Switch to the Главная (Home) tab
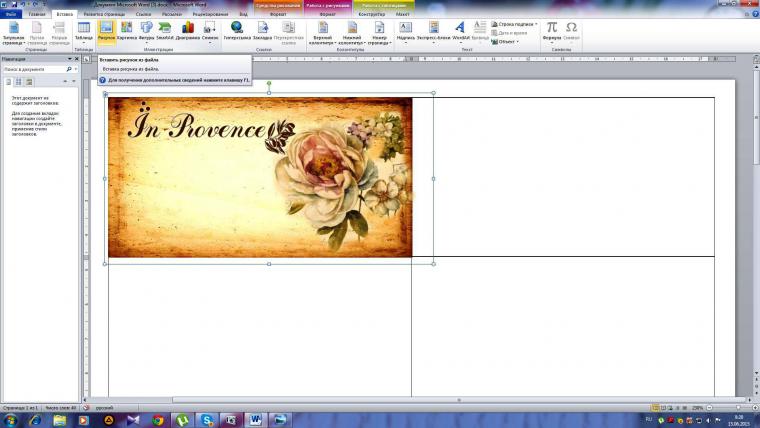760x428 pixels. pyautogui.click(x=37, y=14)
